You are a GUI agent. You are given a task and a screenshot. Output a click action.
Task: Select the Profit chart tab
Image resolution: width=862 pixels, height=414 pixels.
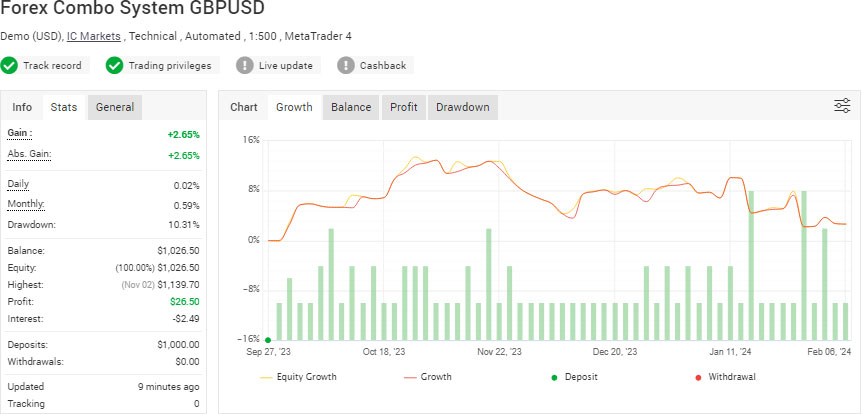click(x=404, y=107)
